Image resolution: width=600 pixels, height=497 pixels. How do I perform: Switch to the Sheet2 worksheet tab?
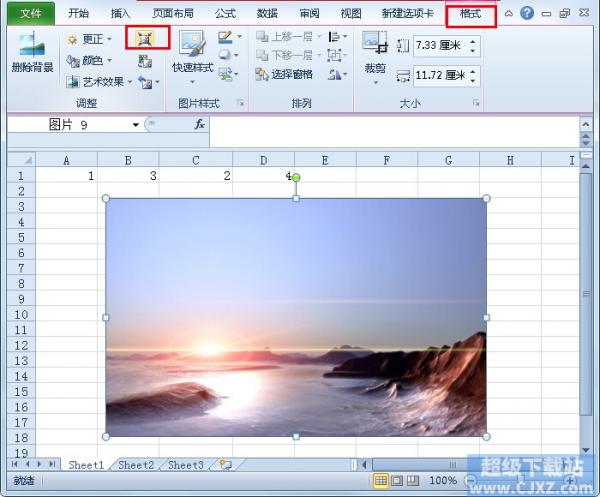click(136, 465)
